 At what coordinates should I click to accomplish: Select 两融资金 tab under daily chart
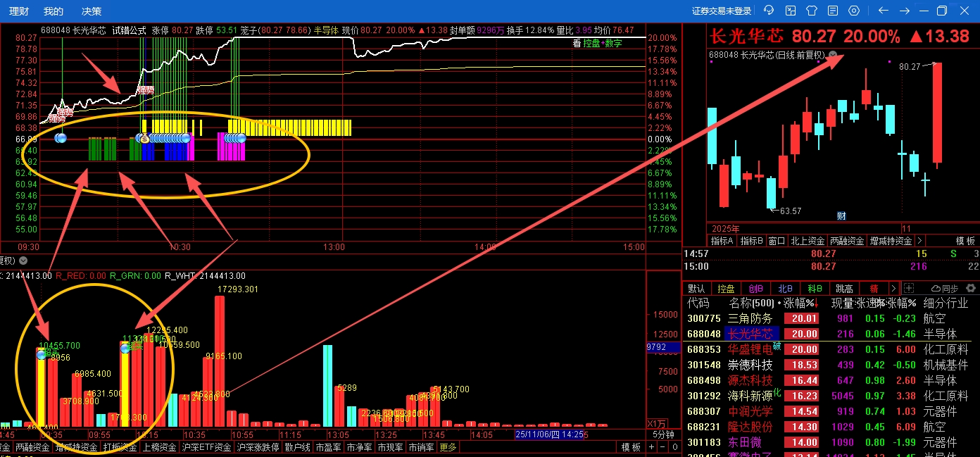click(847, 241)
